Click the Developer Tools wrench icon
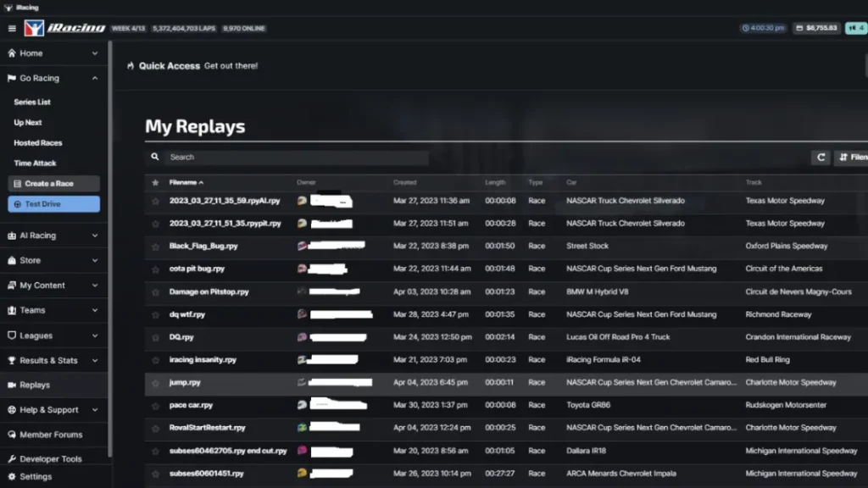The width and height of the screenshot is (868, 488). tap(12, 458)
